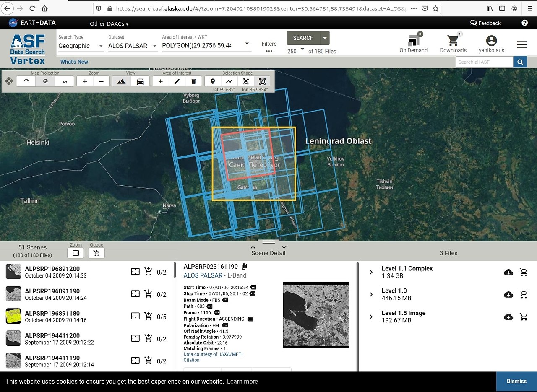Open Downloads cart

click(453, 43)
